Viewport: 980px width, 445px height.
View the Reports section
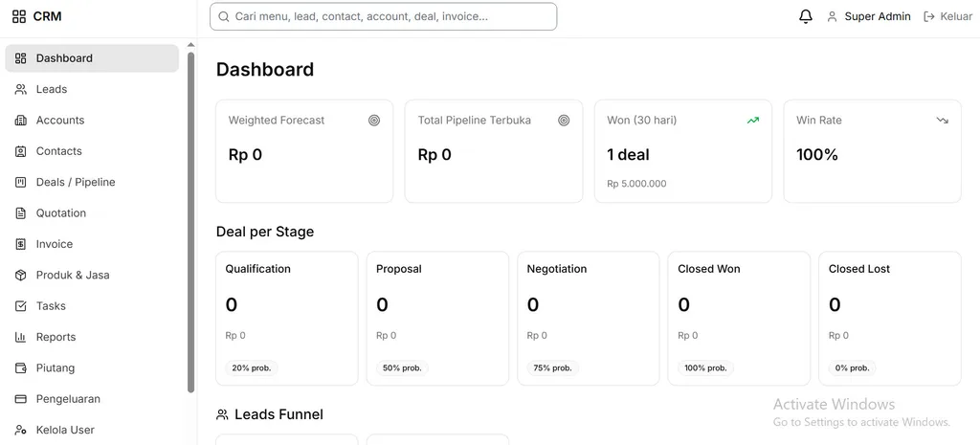92,337
